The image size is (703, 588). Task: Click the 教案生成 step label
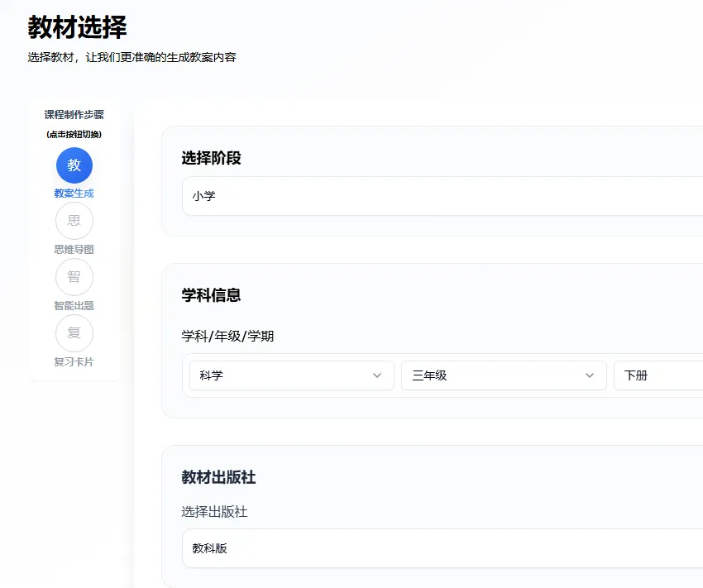point(74,194)
